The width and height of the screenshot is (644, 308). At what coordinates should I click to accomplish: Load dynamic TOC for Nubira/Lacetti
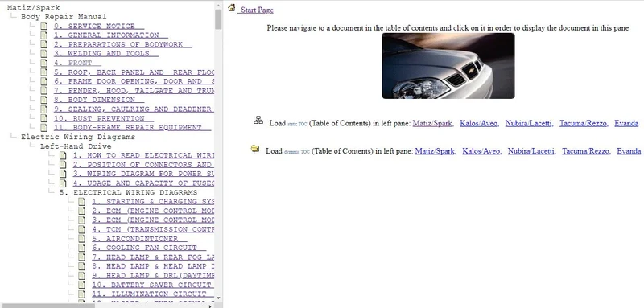531,151
